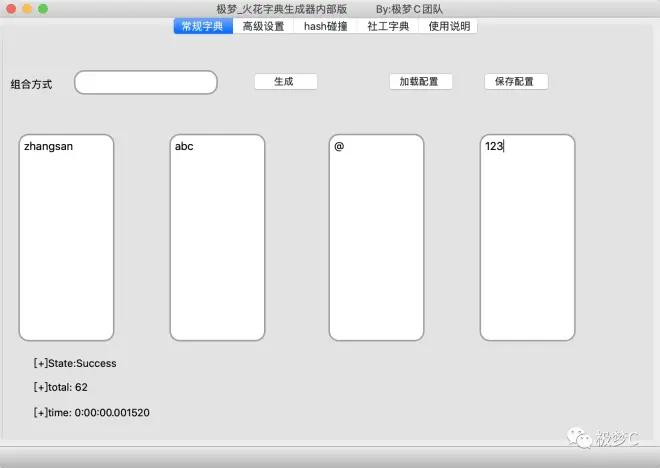660x468 pixels.
Task: Click the text box containing abc
Action: 217,238
